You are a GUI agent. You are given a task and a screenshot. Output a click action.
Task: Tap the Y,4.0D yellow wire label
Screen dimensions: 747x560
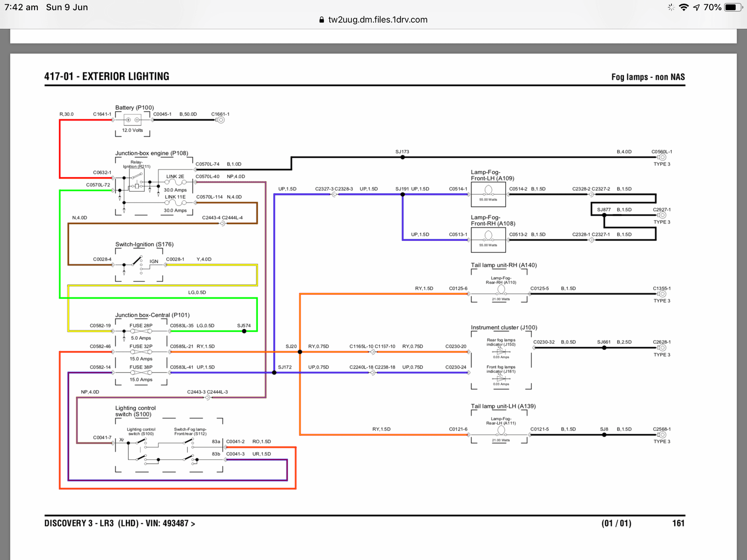coord(204,259)
